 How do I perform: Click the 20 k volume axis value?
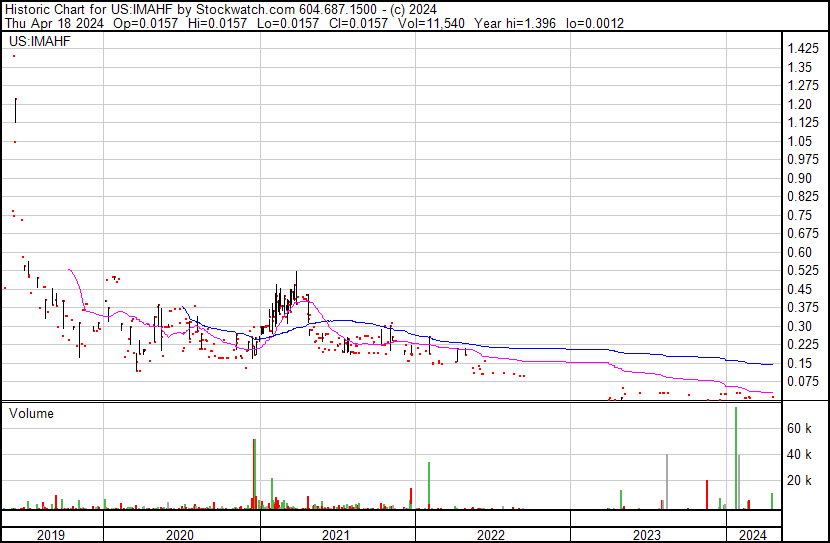(x=799, y=480)
